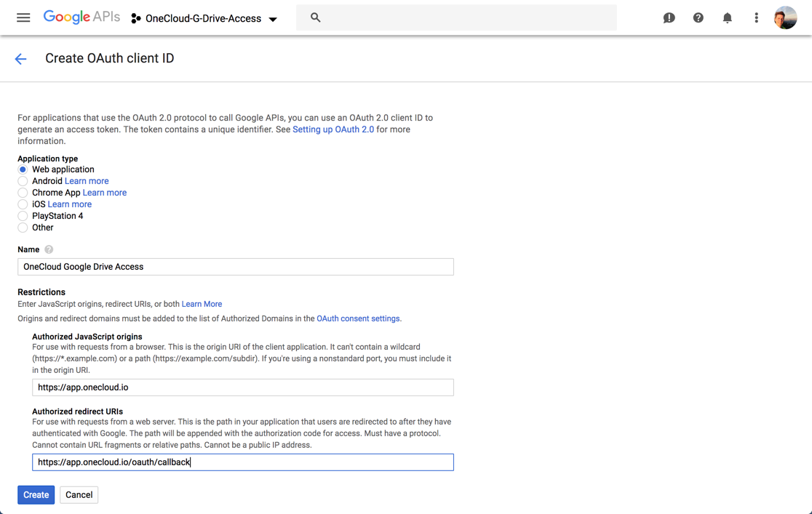Open the notifications bell
The width and height of the screenshot is (812, 514).
pyautogui.click(x=727, y=18)
